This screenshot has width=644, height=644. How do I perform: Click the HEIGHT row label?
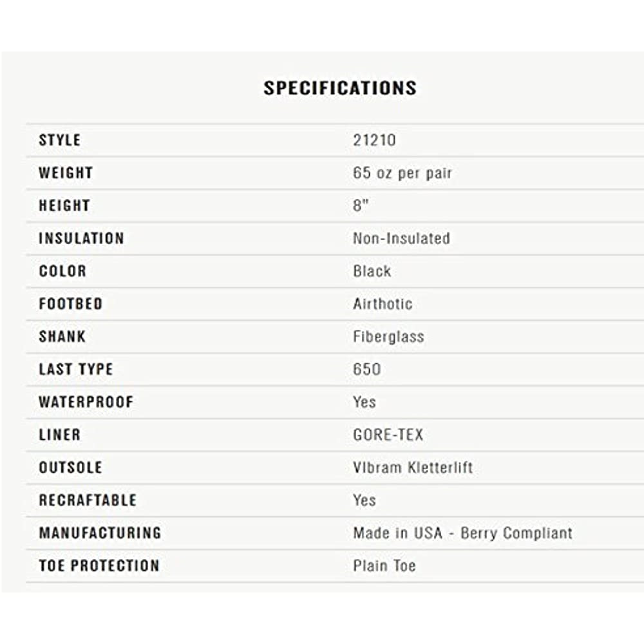tap(64, 206)
